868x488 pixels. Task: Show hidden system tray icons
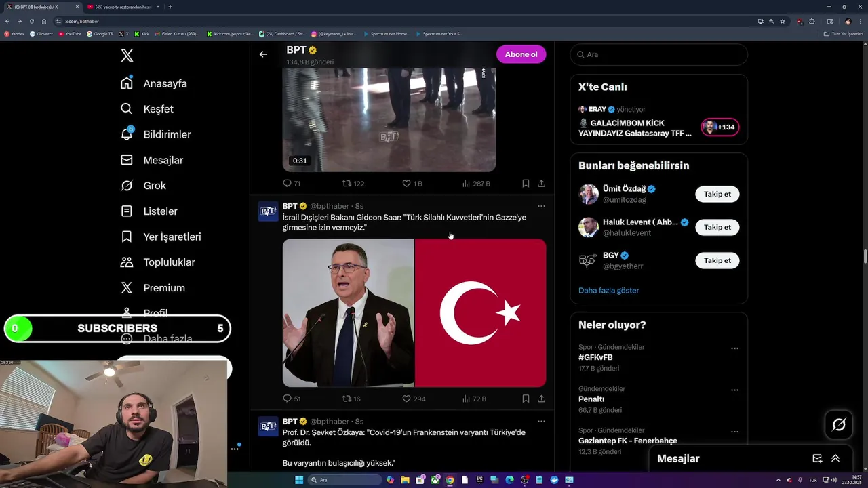[778, 480]
